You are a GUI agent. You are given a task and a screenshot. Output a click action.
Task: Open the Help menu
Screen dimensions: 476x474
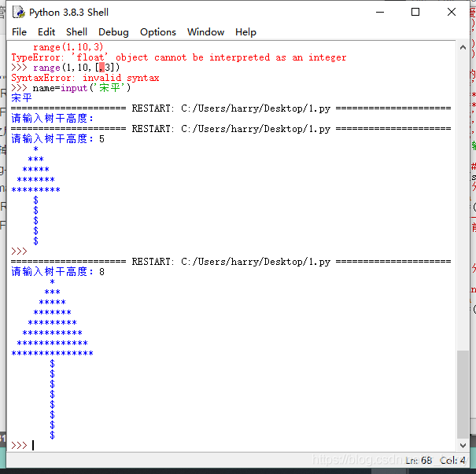[245, 32]
